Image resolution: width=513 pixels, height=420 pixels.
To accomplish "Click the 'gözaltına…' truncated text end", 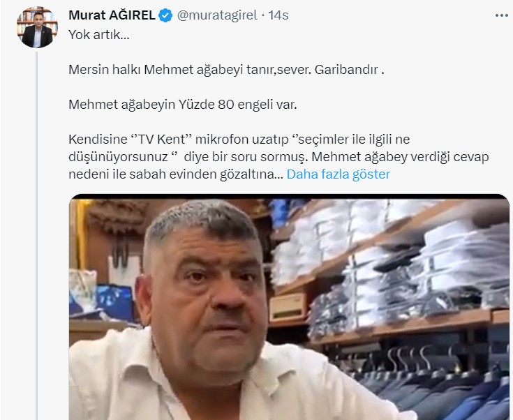I will click(251, 174).
